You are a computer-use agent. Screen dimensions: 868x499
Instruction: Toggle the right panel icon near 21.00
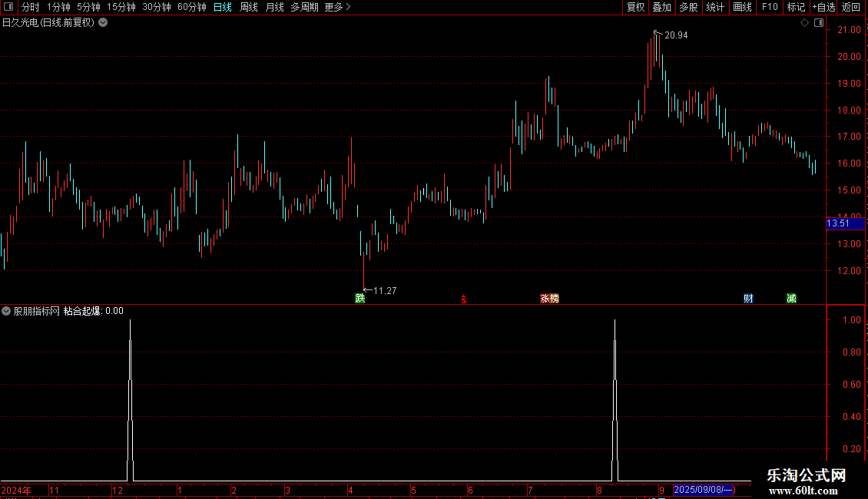point(819,23)
